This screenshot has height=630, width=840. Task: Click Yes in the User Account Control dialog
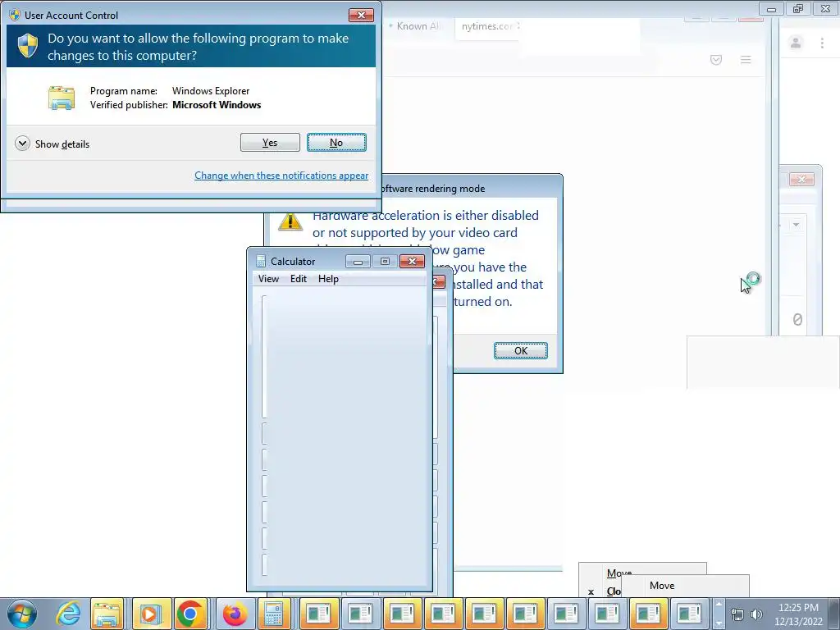(270, 143)
